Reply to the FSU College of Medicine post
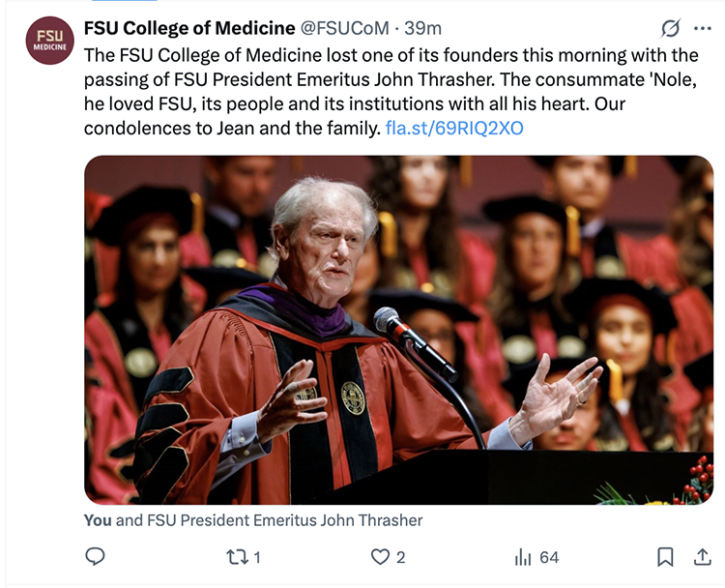Screen dimensions: 725x588 tap(96, 557)
